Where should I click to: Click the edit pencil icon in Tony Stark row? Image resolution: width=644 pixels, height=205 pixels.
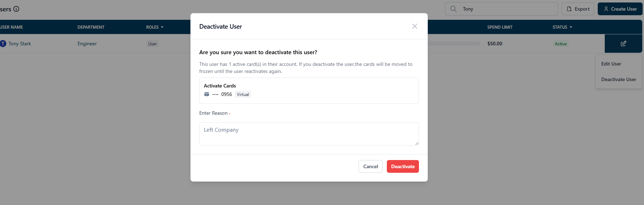pos(624,44)
